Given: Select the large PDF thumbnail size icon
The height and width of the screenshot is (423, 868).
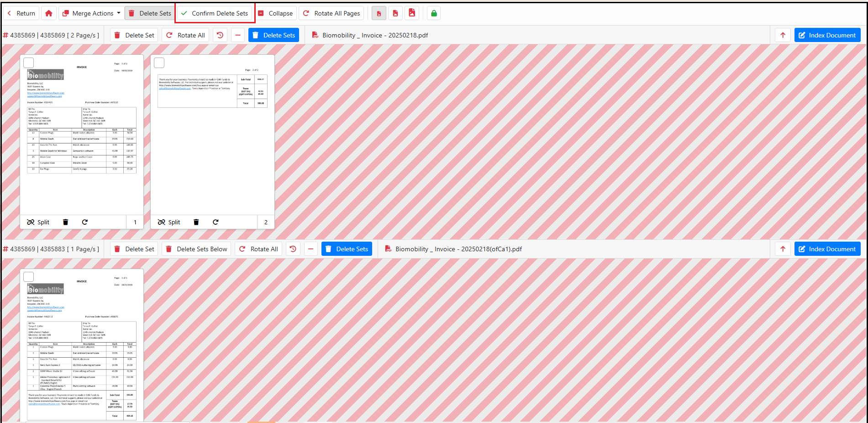Looking at the screenshot, I should click(x=412, y=13).
